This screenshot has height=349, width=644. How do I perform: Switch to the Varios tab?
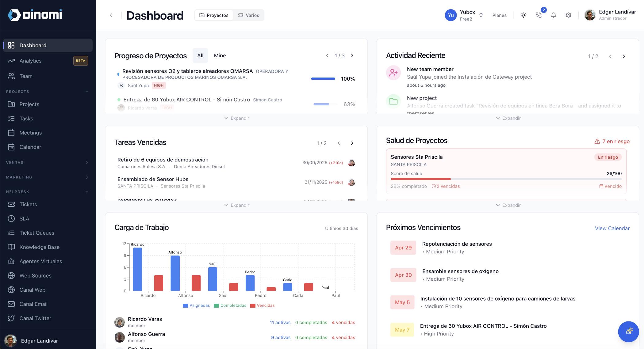249,15
